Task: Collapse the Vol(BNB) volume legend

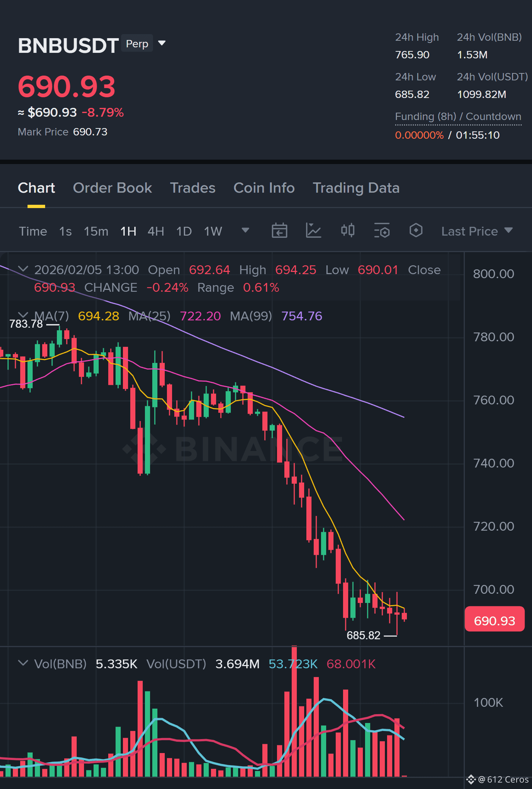Action: click(23, 663)
